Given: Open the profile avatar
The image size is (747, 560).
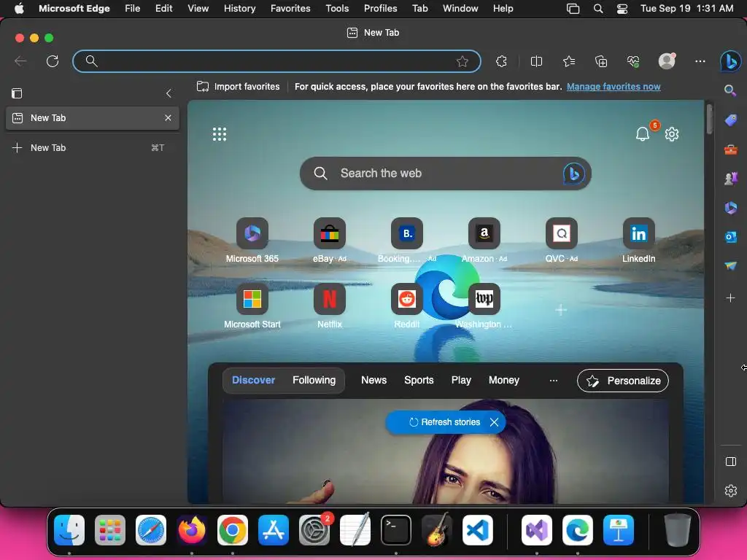Looking at the screenshot, I should pyautogui.click(x=667, y=61).
